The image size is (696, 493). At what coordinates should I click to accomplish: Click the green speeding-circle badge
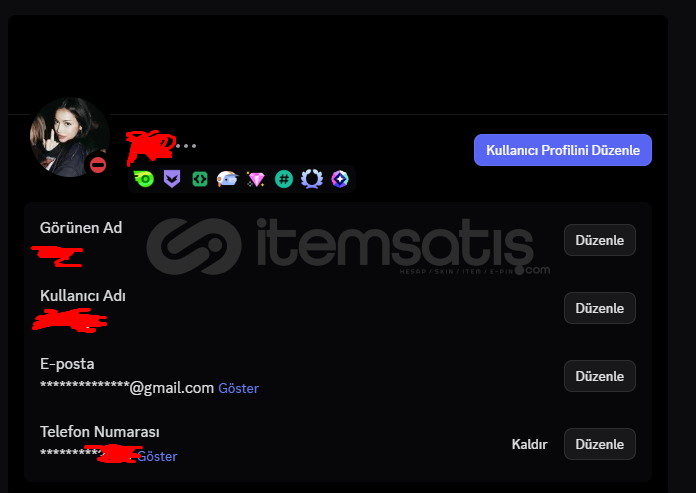point(144,179)
